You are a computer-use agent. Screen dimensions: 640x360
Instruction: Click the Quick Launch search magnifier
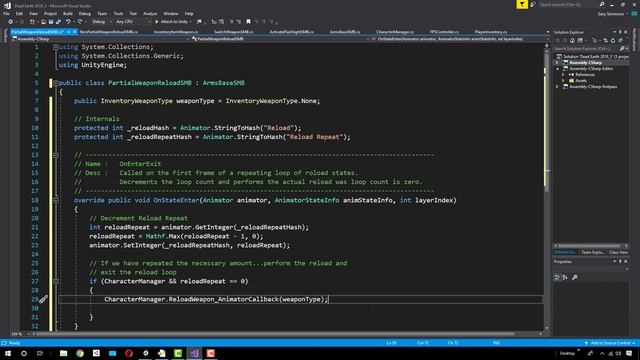click(x=602, y=4)
